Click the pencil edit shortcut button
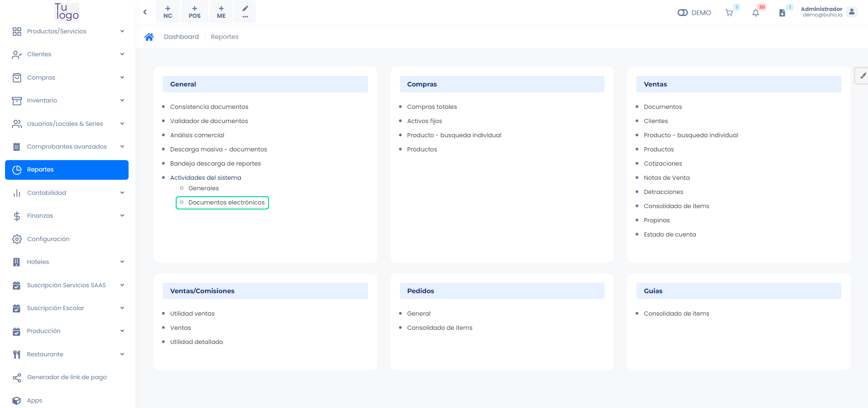 (245, 12)
